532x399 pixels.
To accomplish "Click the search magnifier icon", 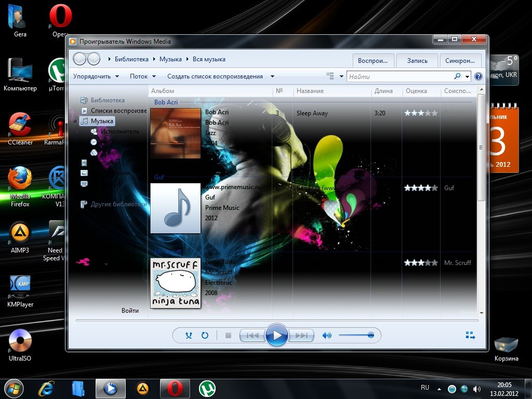I will point(457,76).
